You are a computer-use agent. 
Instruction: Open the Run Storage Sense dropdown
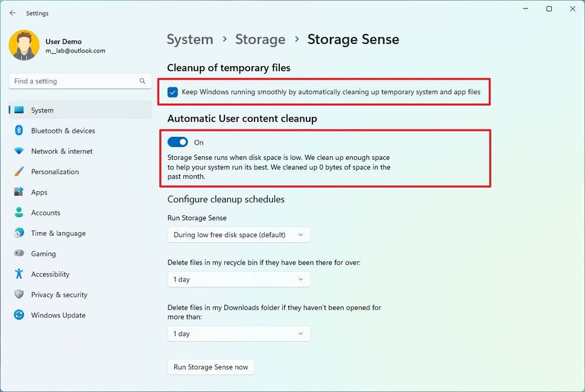click(239, 235)
